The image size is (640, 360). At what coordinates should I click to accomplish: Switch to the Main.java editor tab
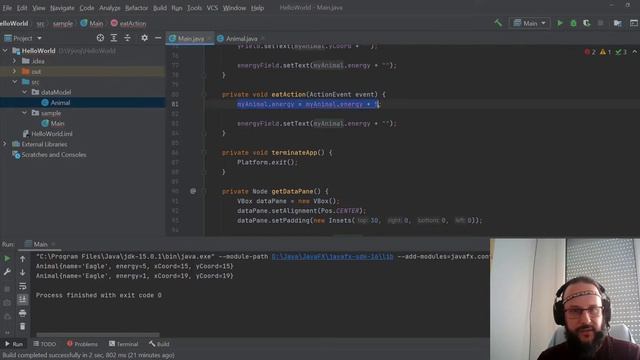coord(190,38)
